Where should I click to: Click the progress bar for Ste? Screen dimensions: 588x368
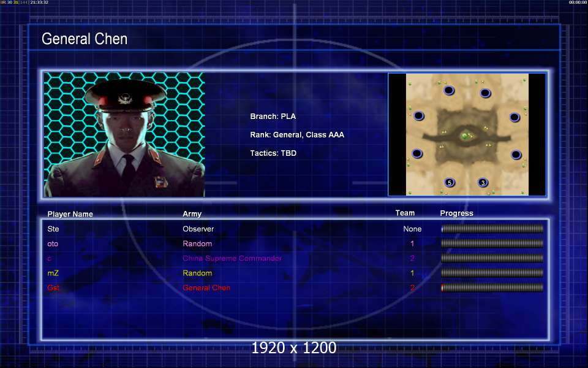point(492,229)
